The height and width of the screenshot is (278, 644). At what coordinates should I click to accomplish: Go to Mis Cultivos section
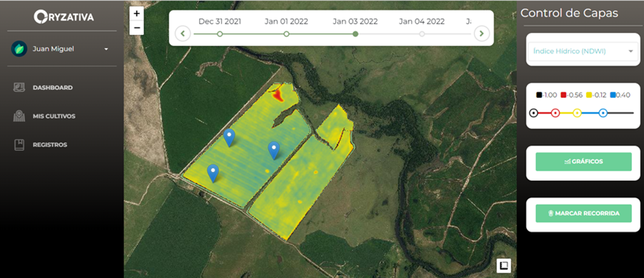(x=54, y=116)
